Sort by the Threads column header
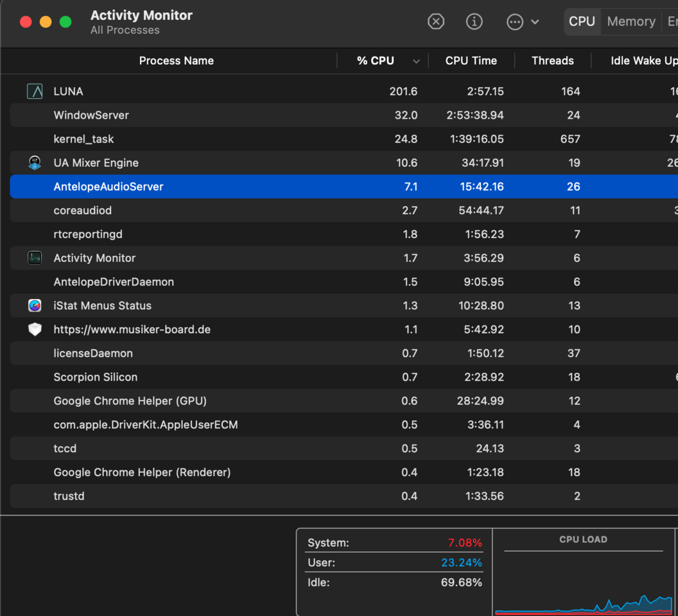 [553, 60]
